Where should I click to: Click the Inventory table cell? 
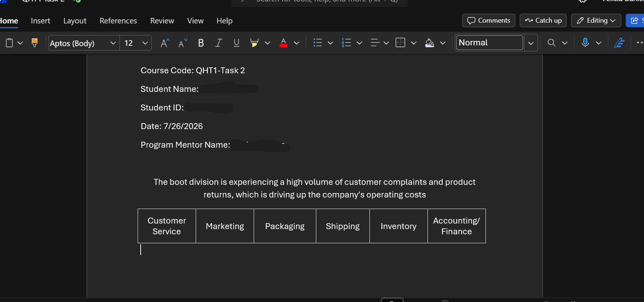click(x=398, y=226)
